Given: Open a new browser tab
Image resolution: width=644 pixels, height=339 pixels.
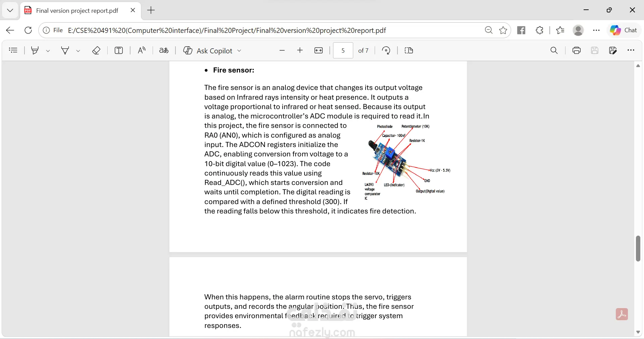Looking at the screenshot, I should point(151,10).
